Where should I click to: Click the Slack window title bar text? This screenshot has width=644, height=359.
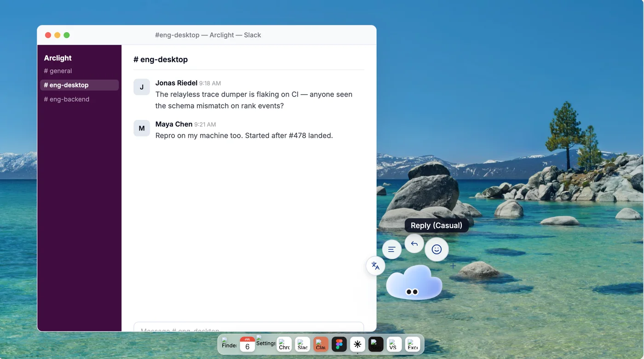click(208, 35)
